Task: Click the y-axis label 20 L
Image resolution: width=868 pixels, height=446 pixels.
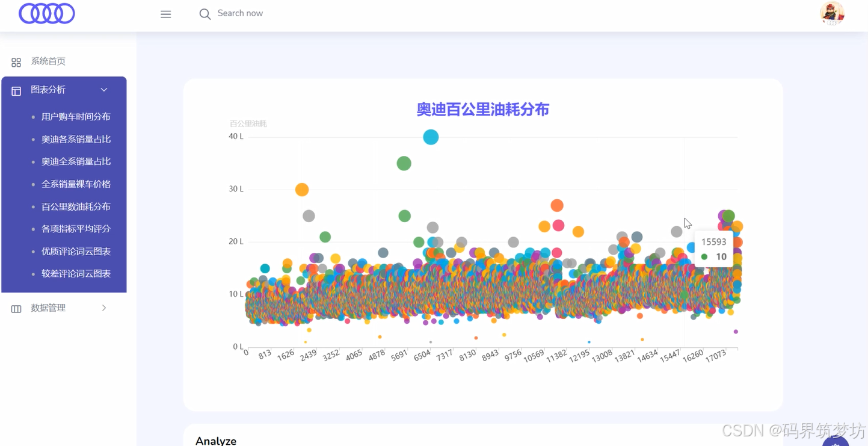Action: click(236, 241)
